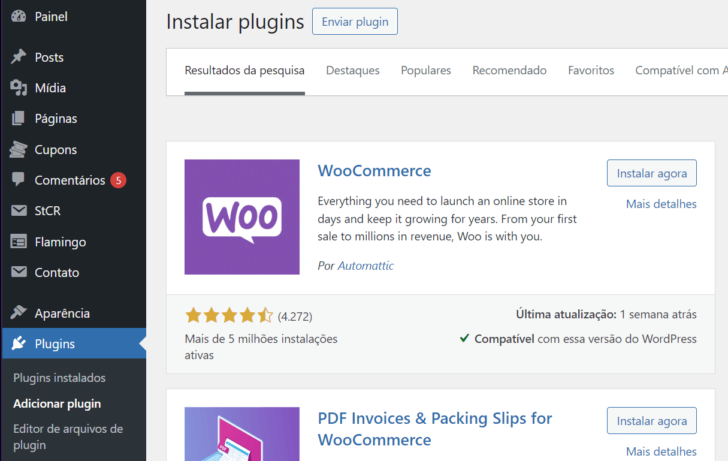The image size is (728, 461).
Task: Click the Enviar plugin button
Action: pos(355,21)
